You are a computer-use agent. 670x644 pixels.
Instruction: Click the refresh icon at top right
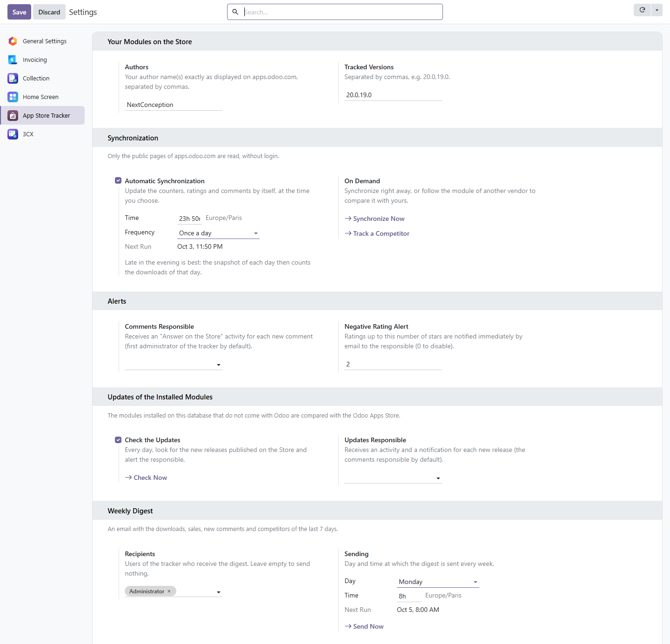point(643,10)
